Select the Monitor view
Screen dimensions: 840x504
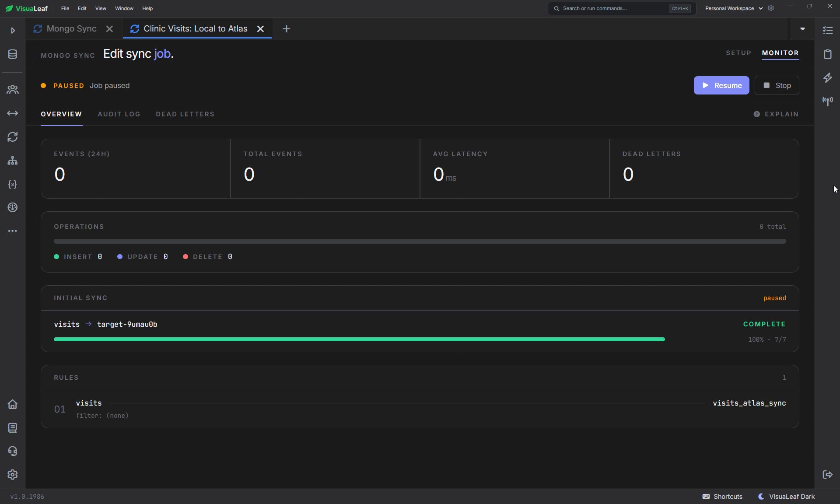780,53
